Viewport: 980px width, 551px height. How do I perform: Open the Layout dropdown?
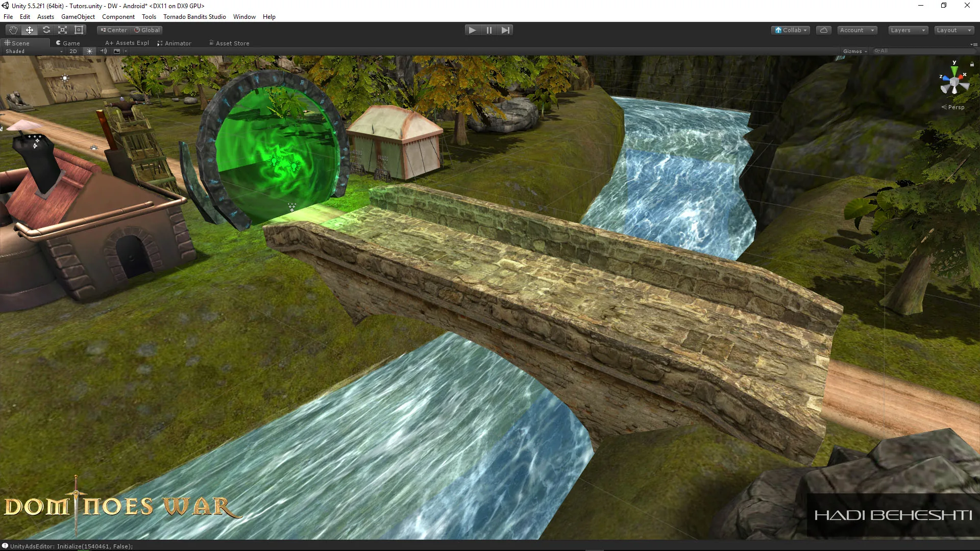click(954, 30)
